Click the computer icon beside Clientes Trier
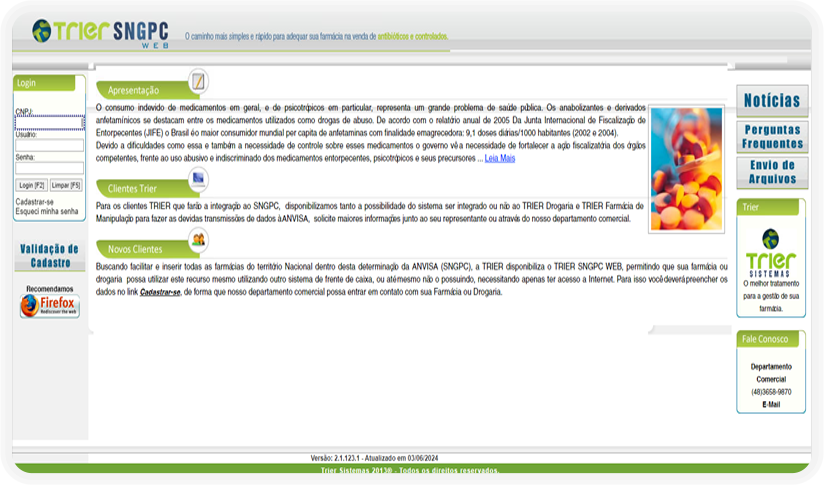This screenshot has height=485, width=824. click(x=198, y=179)
